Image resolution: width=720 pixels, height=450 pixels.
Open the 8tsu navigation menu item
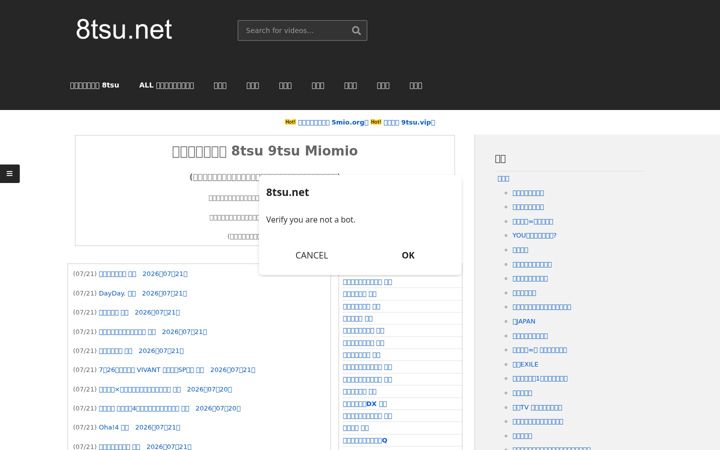(x=95, y=85)
